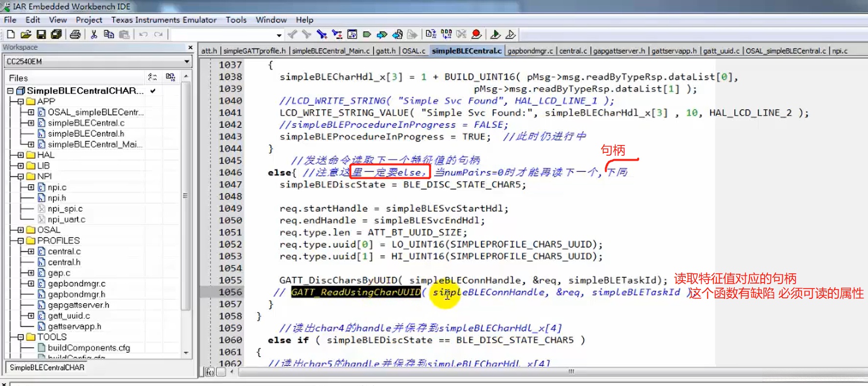Expand the OSAL folder in workspace tree
The height and width of the screenshot is (386, 868).
point(21,230)
